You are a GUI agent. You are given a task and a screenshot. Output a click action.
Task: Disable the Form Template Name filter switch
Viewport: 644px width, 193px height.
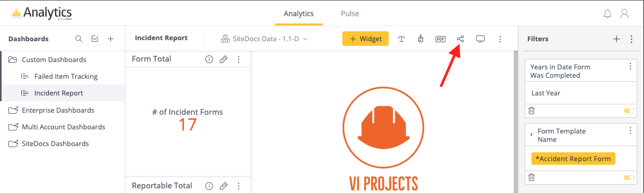click(x=629, y=177)
